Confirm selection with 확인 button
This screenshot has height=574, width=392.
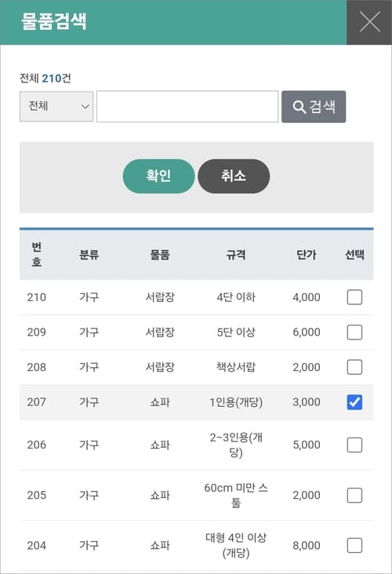click(158, 176)
